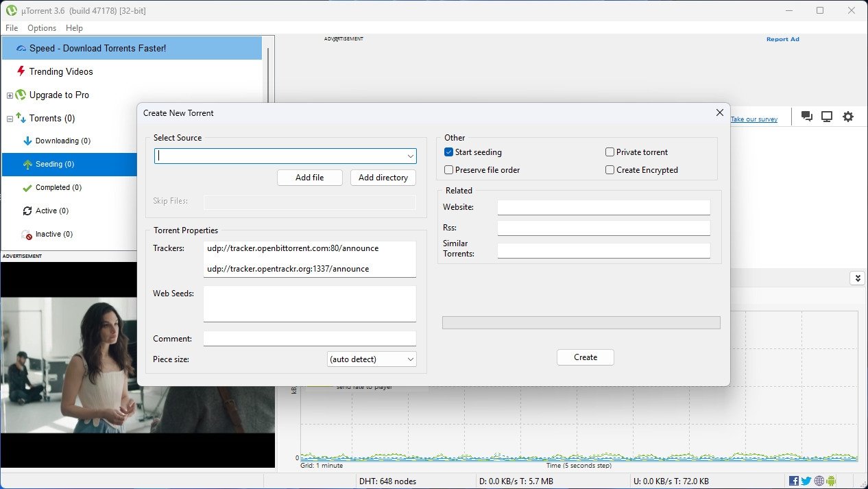Enable Private torrent checkbox
This screenshot has width=868, height=489.
pyautogui.click(x=610, y=152)
